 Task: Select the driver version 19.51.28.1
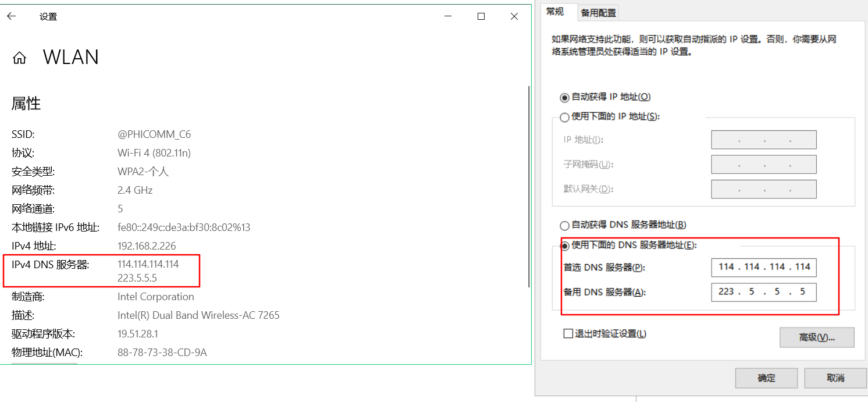[x=138, y=334]
